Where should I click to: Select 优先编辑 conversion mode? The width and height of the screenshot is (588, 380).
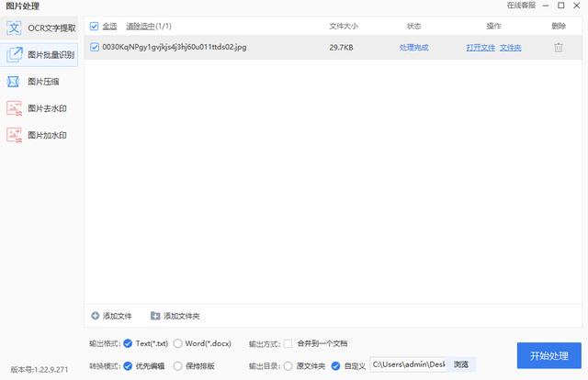[x=128, y=365]
